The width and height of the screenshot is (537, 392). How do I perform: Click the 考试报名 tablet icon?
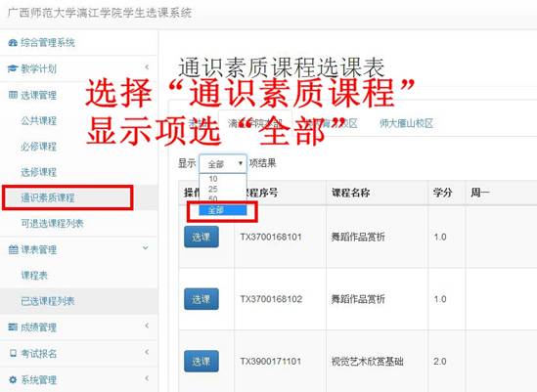[x=13, y=353]
